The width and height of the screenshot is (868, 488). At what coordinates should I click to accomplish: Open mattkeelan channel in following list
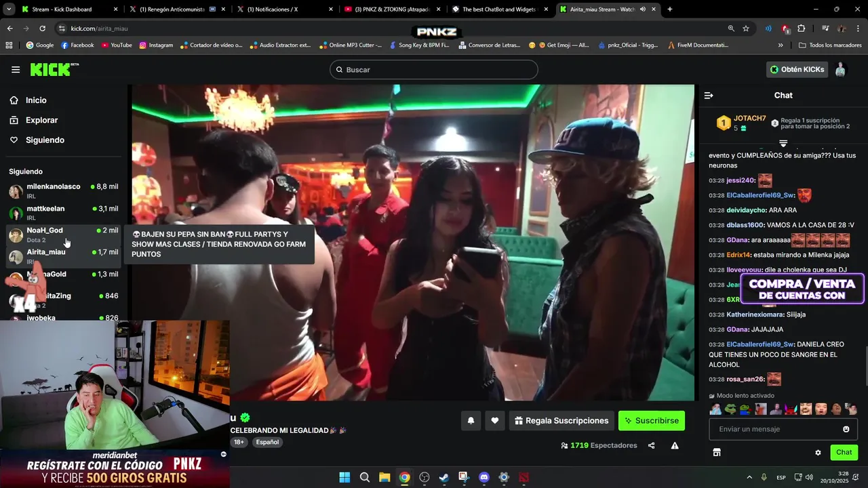64,213
